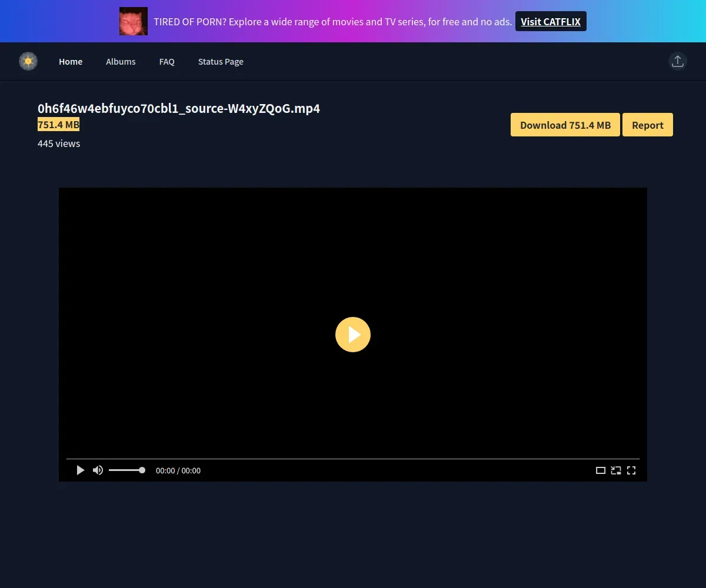The image size is (706, 588).
Task: Enter fullscreen with the player icon
Action: [x=631, y=470]
